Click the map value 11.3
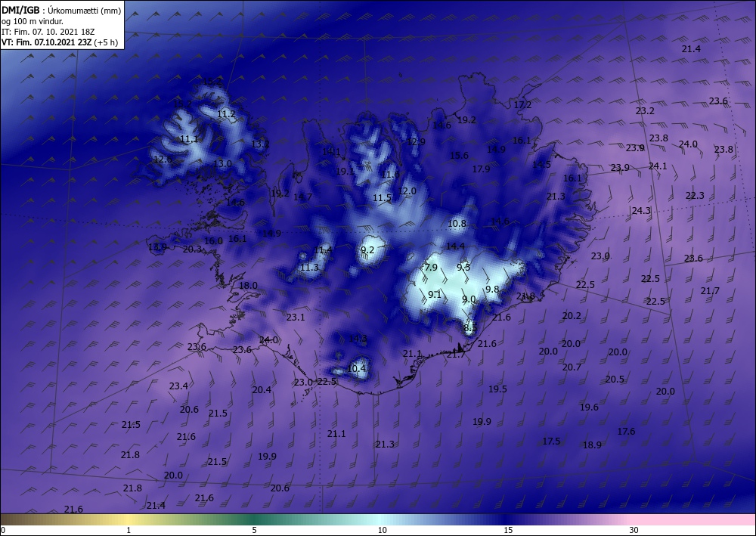Screen dimensions: 756x536 [x=309, y=268]
